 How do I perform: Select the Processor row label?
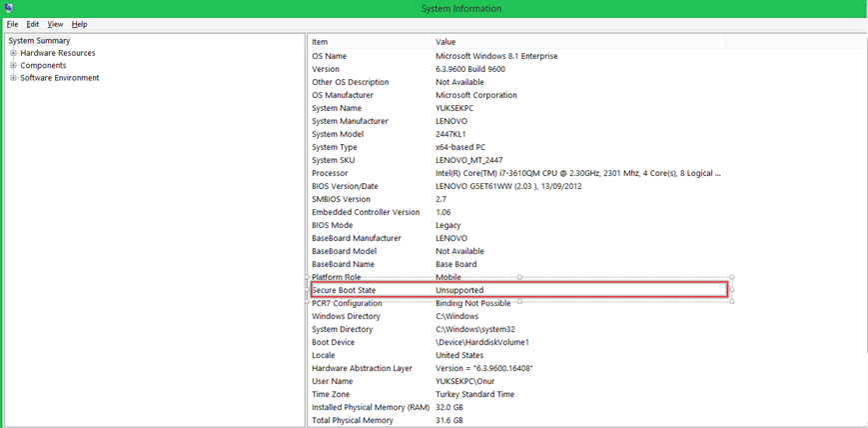pyautogui.click(x=330, y=173)
